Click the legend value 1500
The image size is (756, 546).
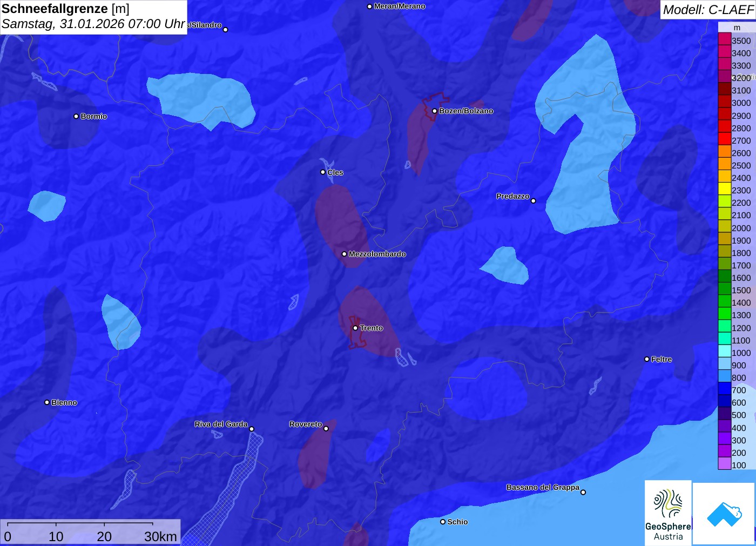(x=741, y=290)
